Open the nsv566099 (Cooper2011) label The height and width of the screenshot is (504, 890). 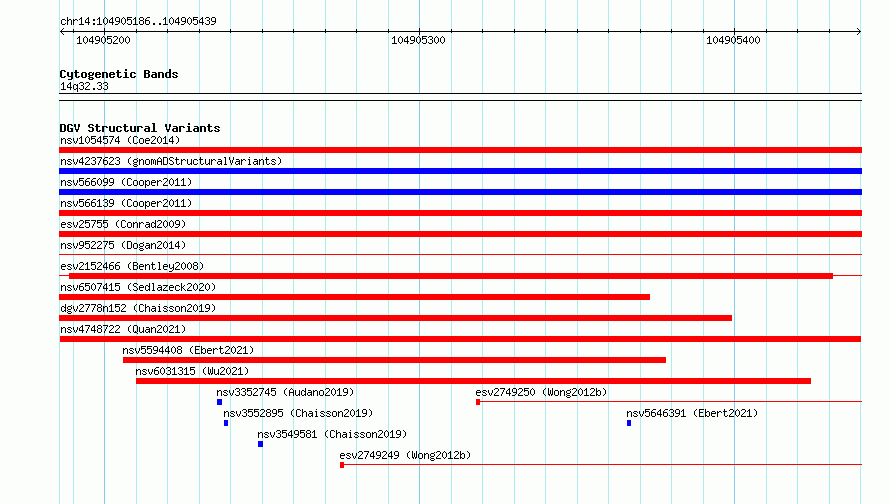click(x=126, y=182)
